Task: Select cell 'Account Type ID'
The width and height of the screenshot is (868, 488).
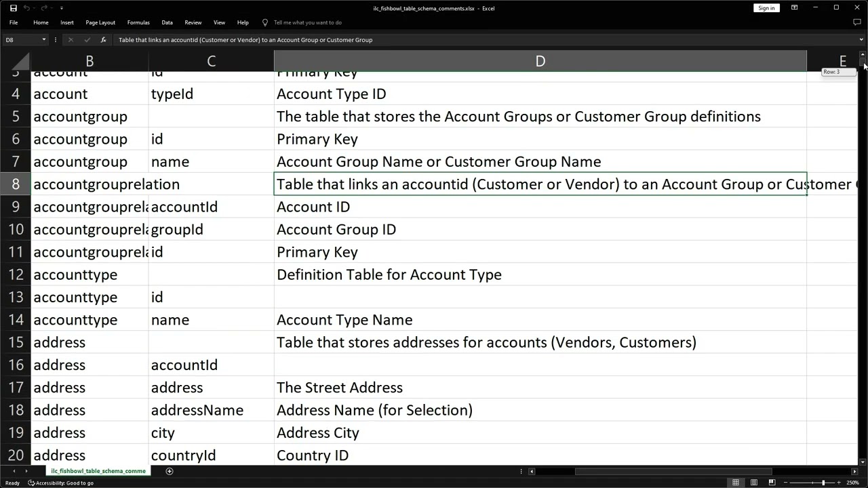Action: pos(540,94)
